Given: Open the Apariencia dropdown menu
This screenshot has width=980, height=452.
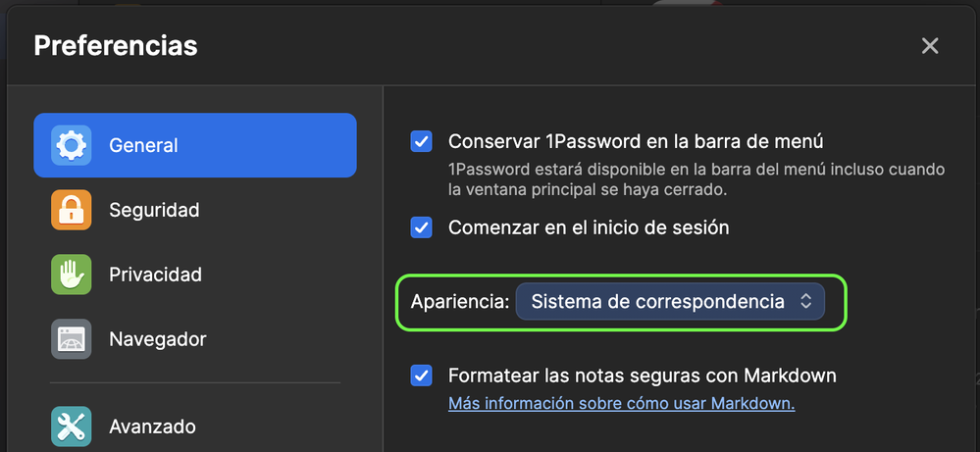Looking at the screenshot, I should 670,302.
